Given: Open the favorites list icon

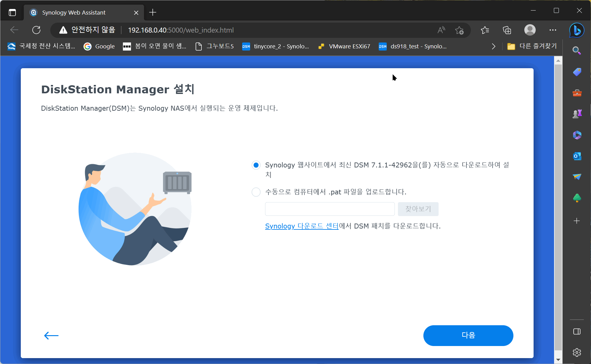Looking at the screenshot, I should pos(485,30).
